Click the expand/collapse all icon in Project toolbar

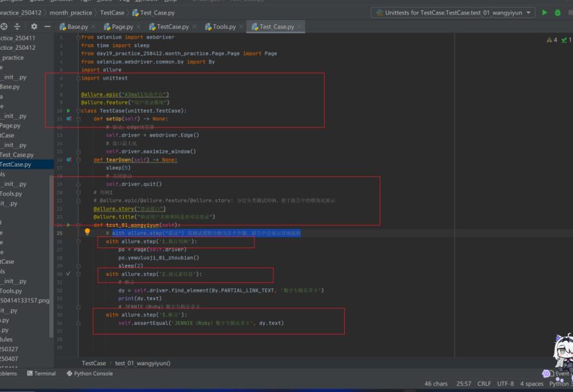[x=17, y=26]
